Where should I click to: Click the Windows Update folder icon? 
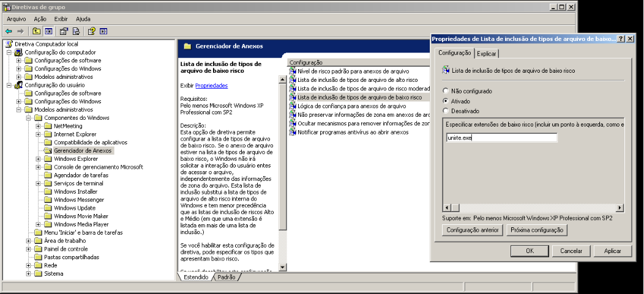pos(48,208)
